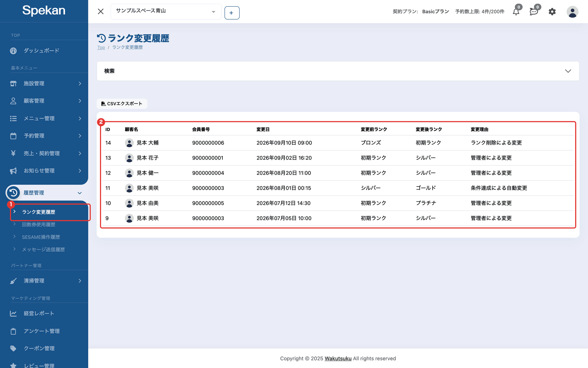Click the プラチナ rank cell

(426, 203)
